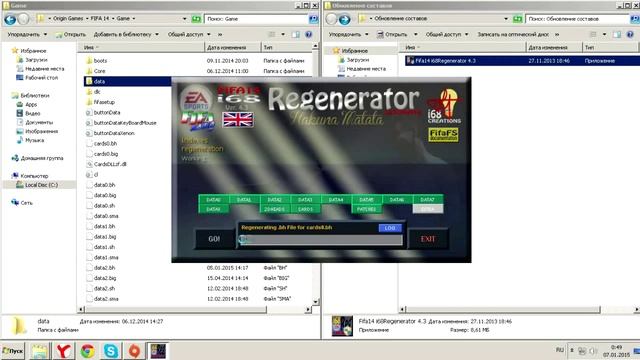Toggle the grey EXTRA button in Regenerator
The image size is (640, 360).
point(428,209)
